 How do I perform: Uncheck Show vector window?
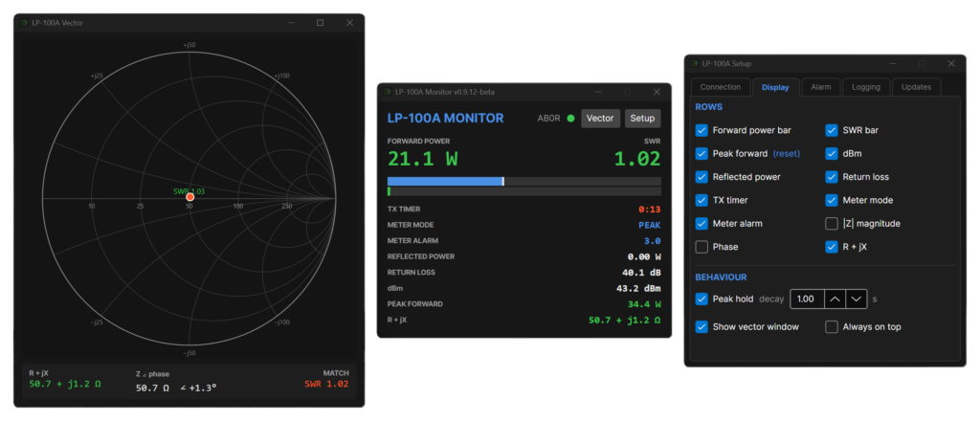coord(702,326)
